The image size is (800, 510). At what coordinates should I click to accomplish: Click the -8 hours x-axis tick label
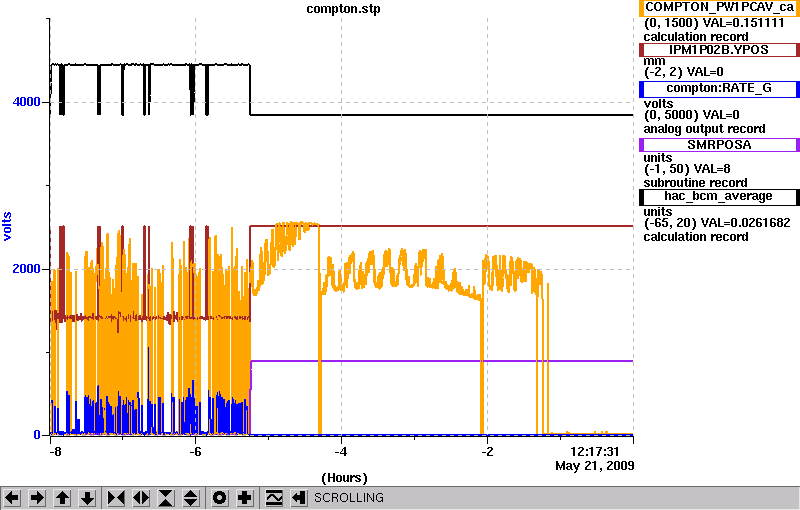click(x=55, y=452)
